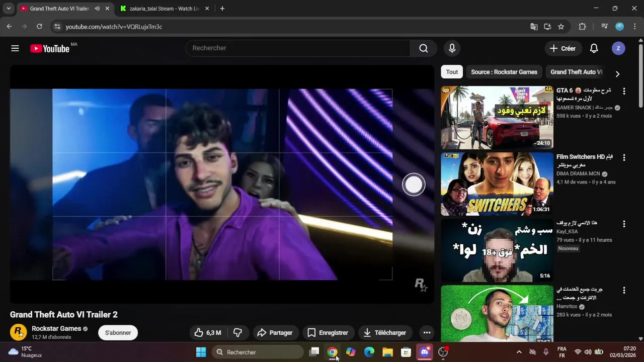Click the Chrome address bar URL
644x362 pixels.
(x=114, y=27)
